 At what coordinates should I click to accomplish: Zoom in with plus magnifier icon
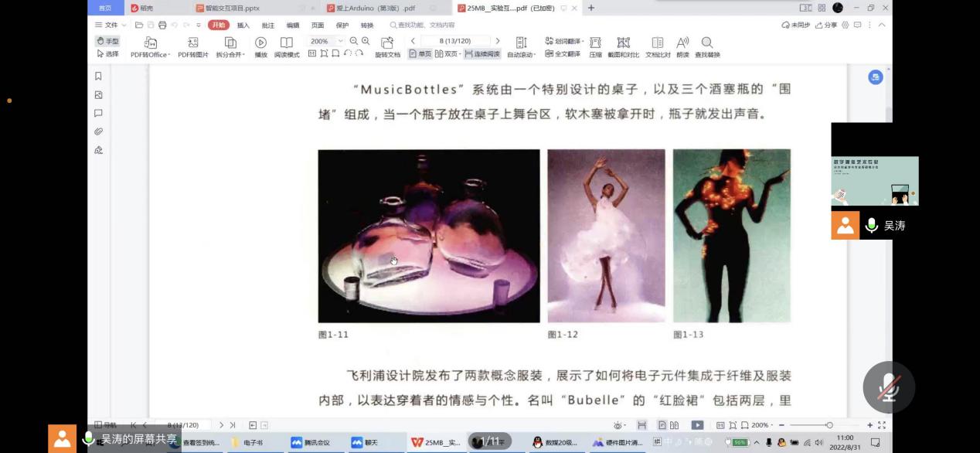point(366,41)
